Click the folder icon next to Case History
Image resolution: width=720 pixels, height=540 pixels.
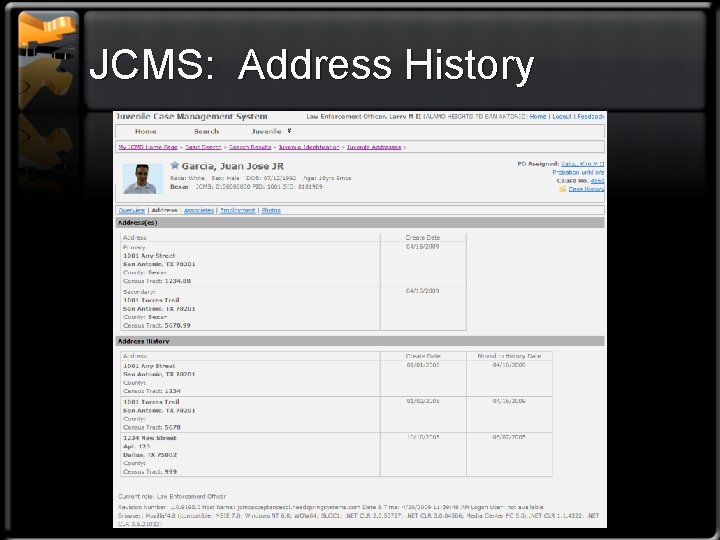point(562,189)
